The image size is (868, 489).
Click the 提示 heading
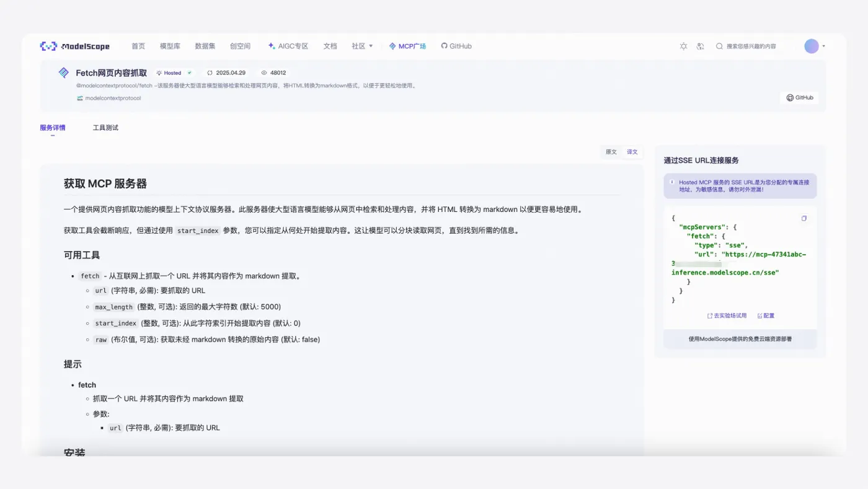(73, 364)
